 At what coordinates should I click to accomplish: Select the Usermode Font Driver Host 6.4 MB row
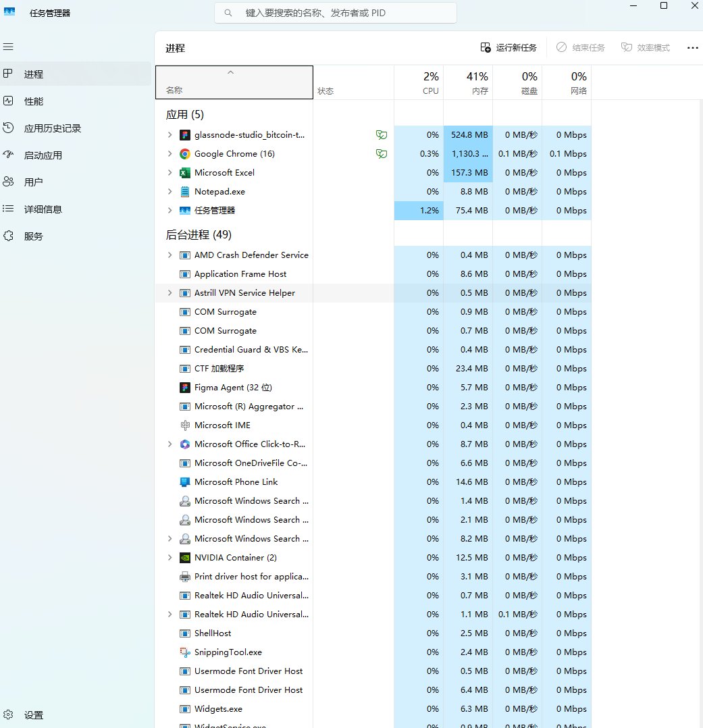click(373, 690)
